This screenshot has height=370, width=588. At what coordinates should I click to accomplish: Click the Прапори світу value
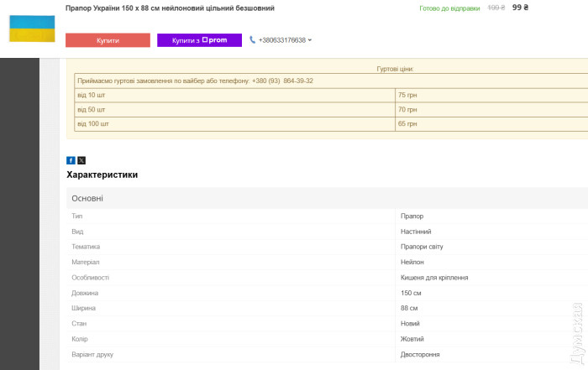coord(422,247)
